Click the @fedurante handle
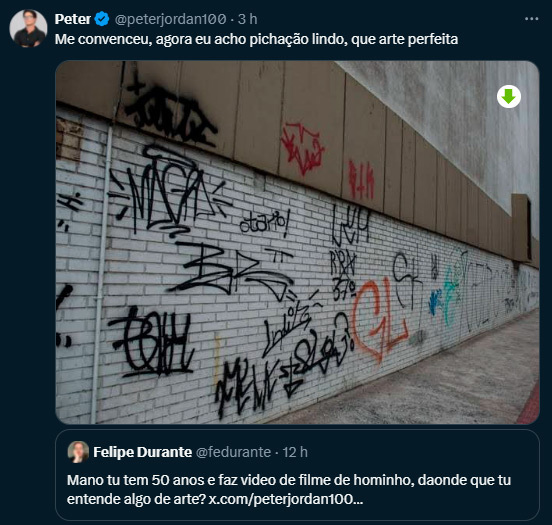 point(233,452)
